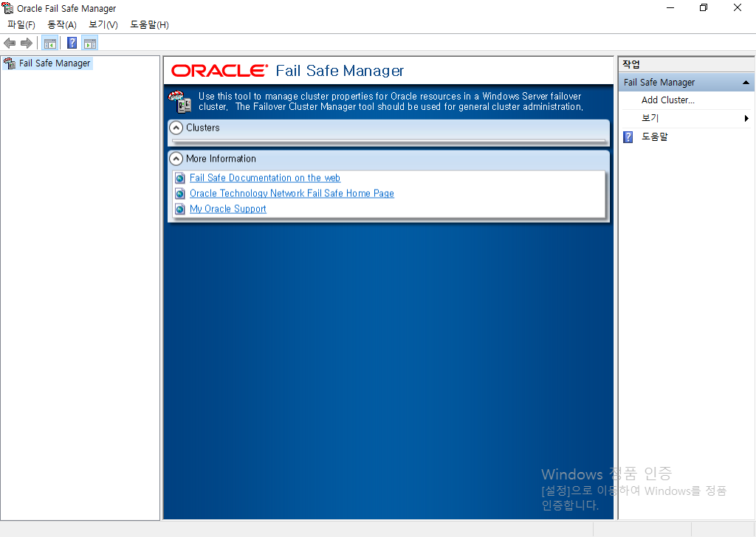
Task: Click the Forward arrow toolbar icon
Action: coord(27,44)
